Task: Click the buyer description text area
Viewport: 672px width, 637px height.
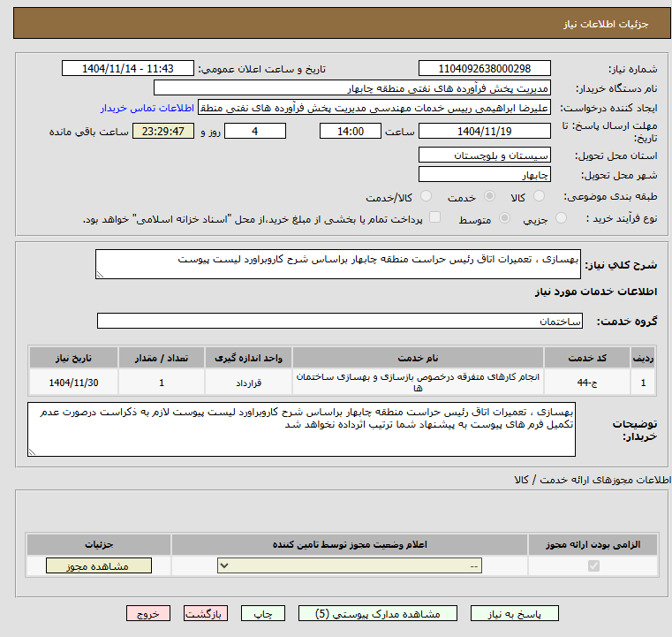Action: (301, 429)
